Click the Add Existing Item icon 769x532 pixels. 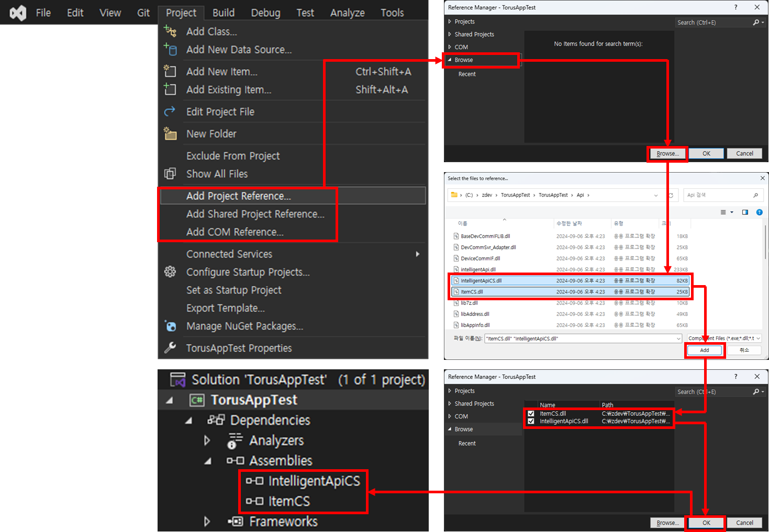tap(170, 89)
